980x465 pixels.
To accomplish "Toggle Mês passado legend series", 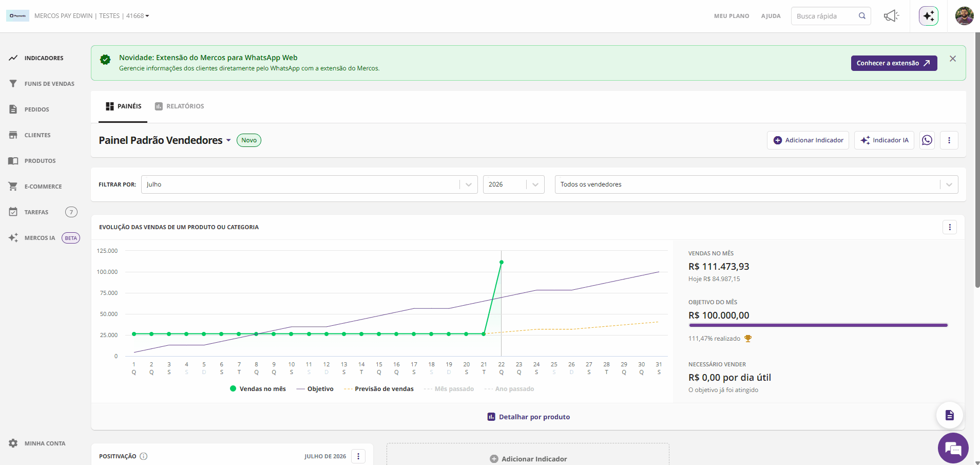I will click(x=449, y=389).
